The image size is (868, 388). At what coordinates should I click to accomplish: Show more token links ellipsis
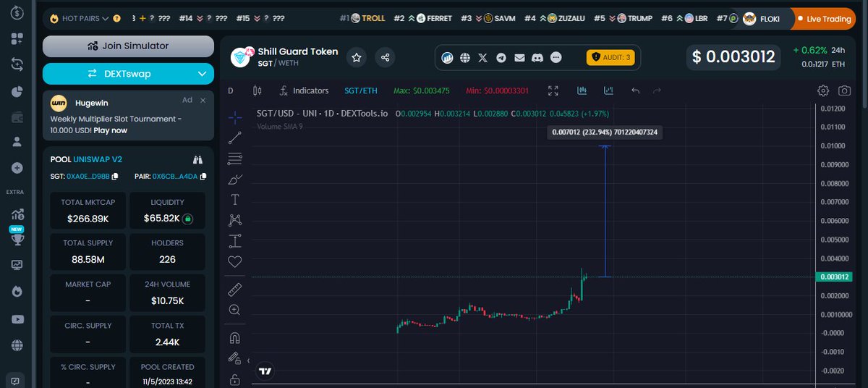point(556,57)
